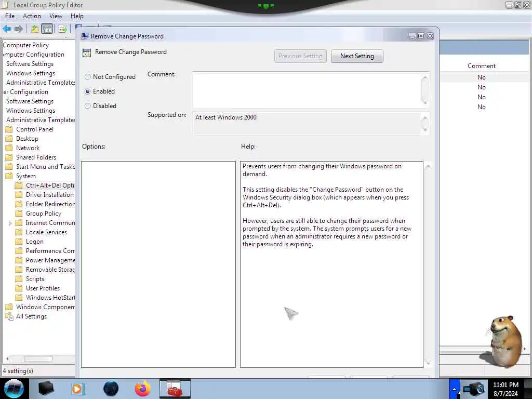Click the Start Menu and Taskbar folder icon
Image resolution: width=532 pixels, height=399 pixels.
9,167
